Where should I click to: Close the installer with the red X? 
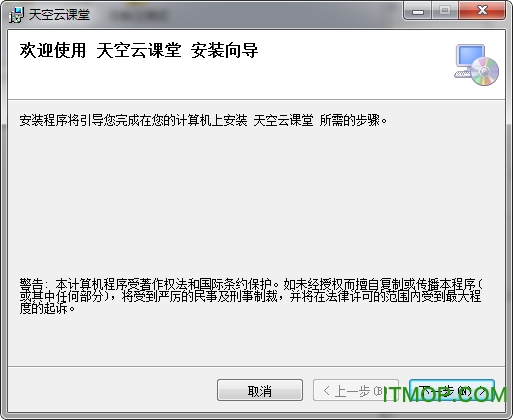pos(482,11)
